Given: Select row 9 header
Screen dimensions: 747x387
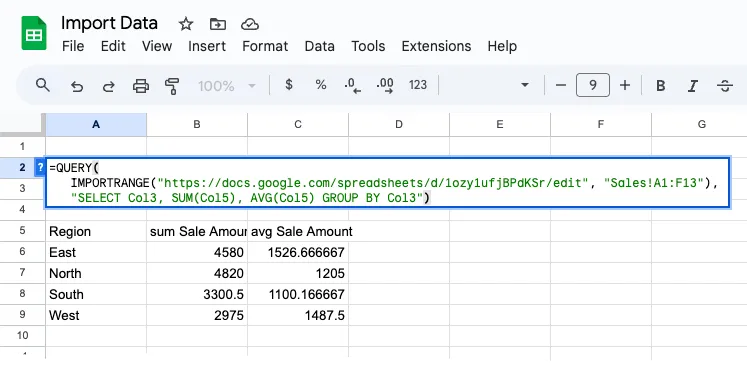Looking at the screenshot, I should (22, 315).
